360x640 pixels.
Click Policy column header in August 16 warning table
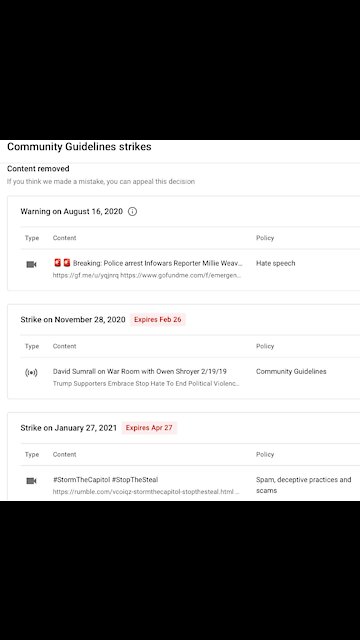(265, 238)
